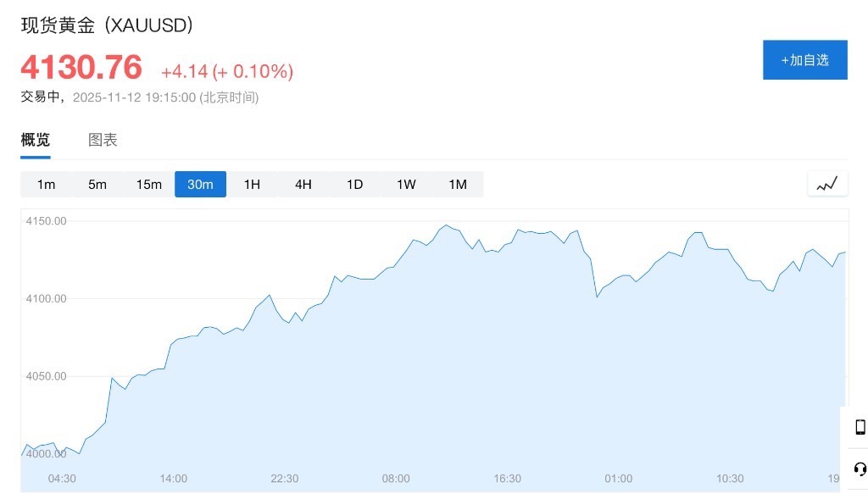This screenshot has height=499, width=868.
Task: Show the 1D daily chart
Action: [x=354, y=184]
